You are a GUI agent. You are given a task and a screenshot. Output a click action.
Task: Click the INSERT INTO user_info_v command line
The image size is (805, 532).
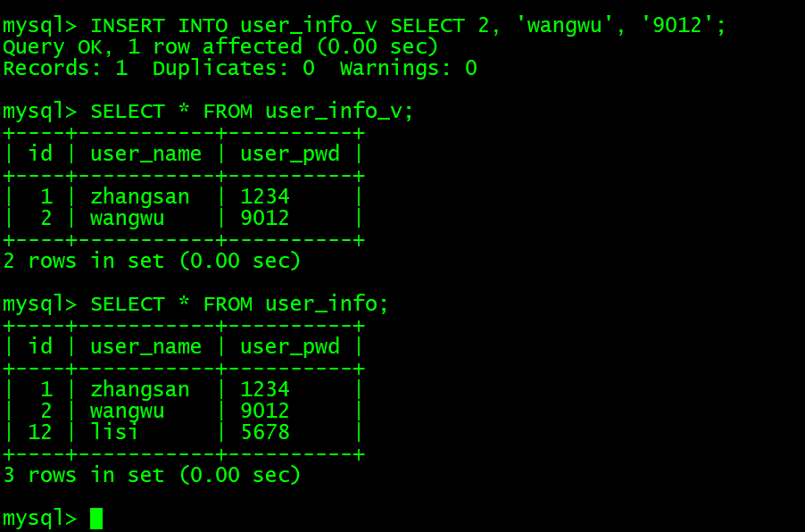364,26
